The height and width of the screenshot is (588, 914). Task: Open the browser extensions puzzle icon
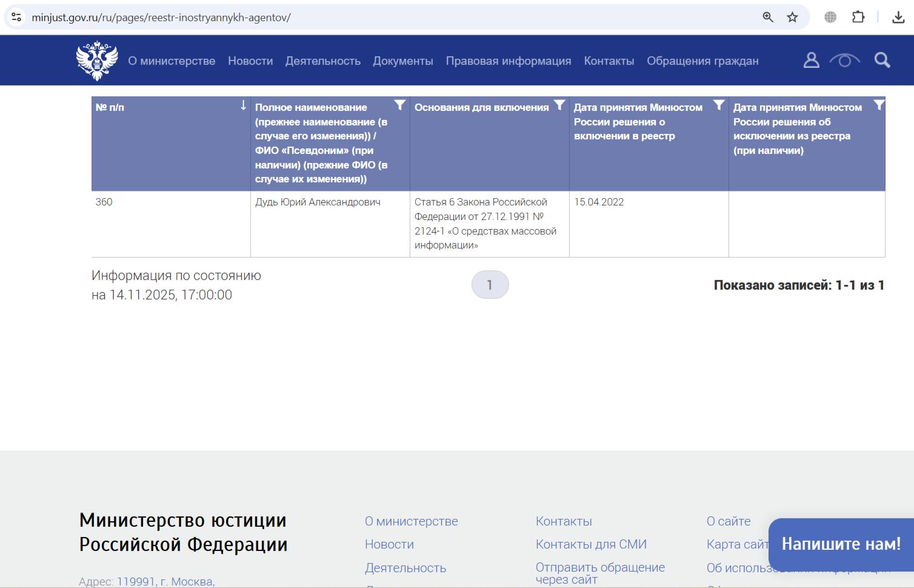coord(858,18)
